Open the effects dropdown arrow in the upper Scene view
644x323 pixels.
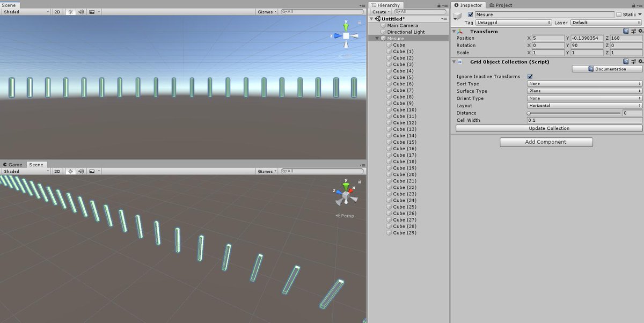[99, 11]
